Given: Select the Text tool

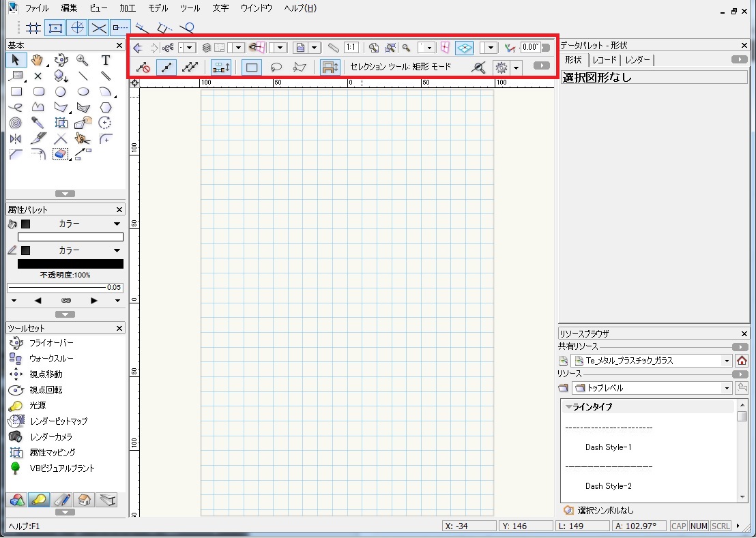Looking at the screenshot, I should (x=105, y=60).
